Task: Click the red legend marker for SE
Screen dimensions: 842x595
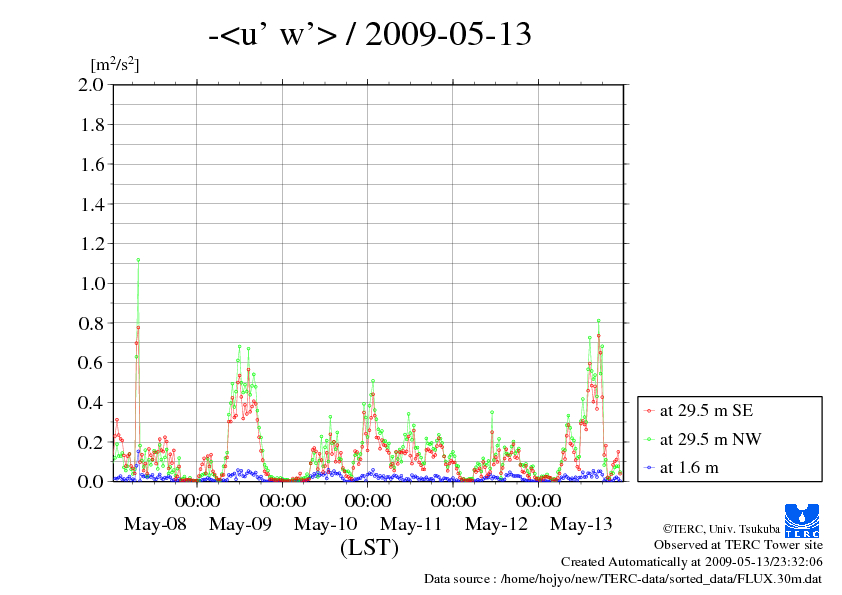Action: (x=649, y=411)
